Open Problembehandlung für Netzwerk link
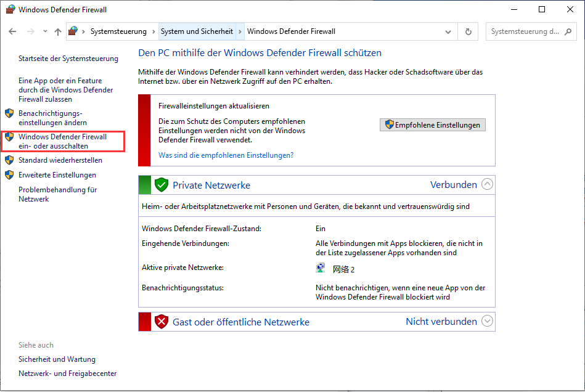The height and width of the screenshot is (392, 585). [x=58, y=194]
